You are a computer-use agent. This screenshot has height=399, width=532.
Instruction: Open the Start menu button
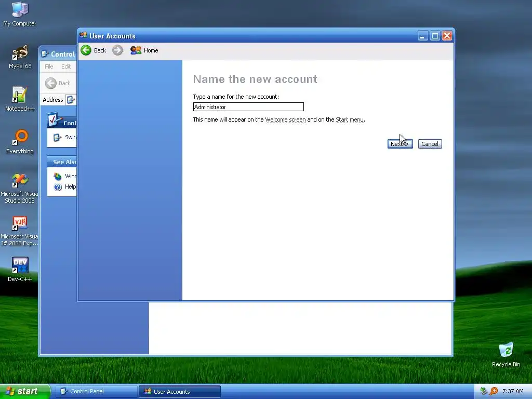pyautogui.click(x=25, y=391)
